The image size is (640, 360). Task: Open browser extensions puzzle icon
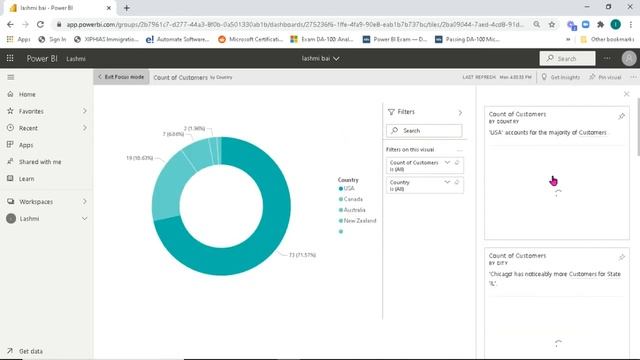[600, 24]
